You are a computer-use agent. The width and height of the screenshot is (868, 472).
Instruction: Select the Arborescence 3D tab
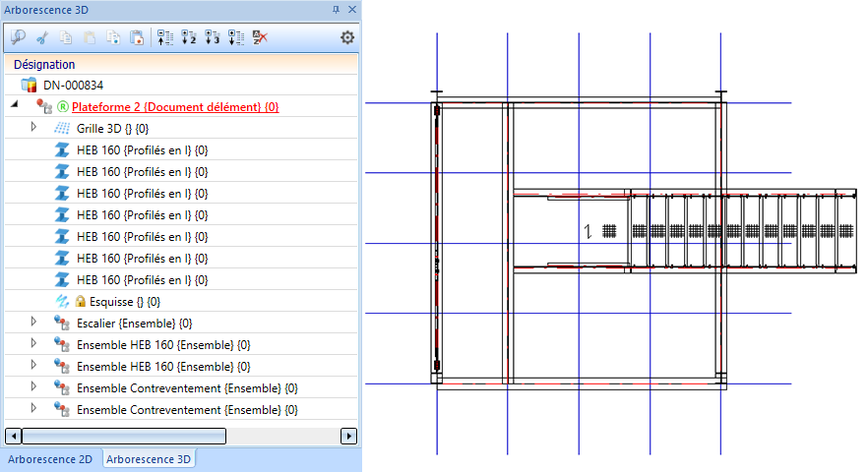point(149,459)
